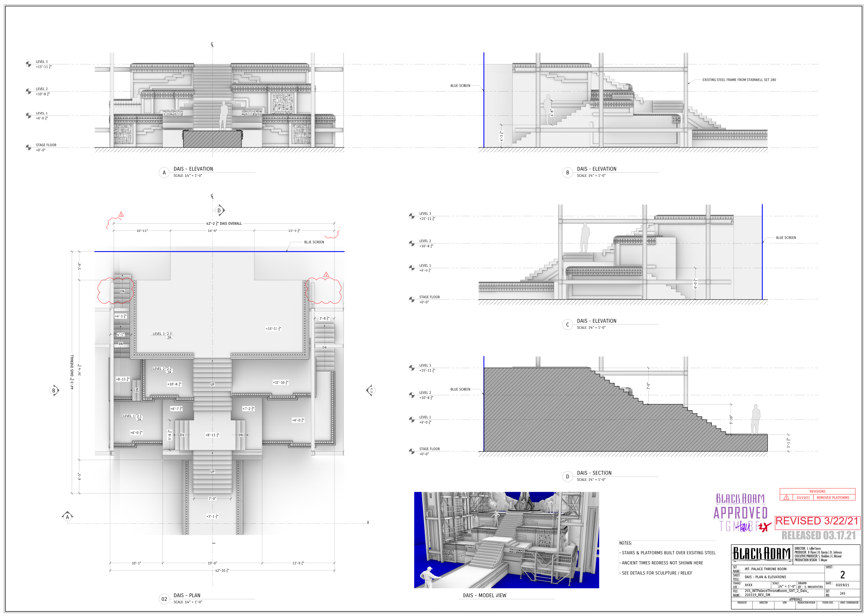Click Stage Floor datum symbol in Section D
Image resolution: width=867 pixels, height=616 pixels.
tap(412, 451)
